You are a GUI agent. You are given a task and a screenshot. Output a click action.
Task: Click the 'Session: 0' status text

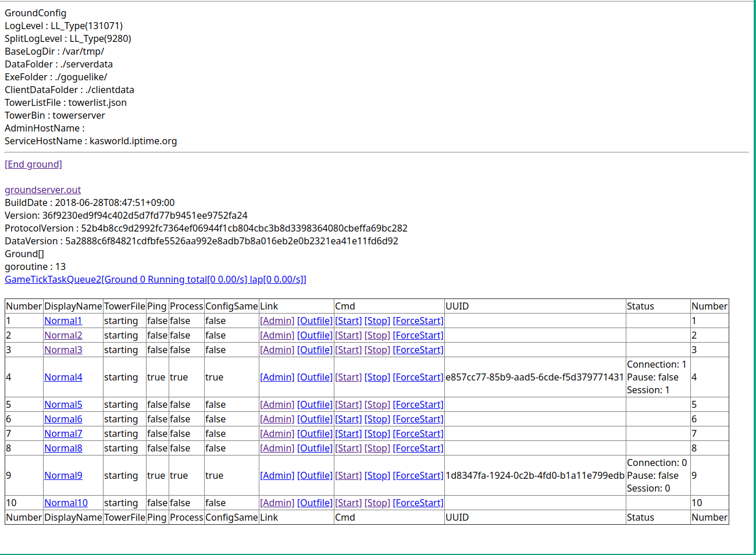648,488
